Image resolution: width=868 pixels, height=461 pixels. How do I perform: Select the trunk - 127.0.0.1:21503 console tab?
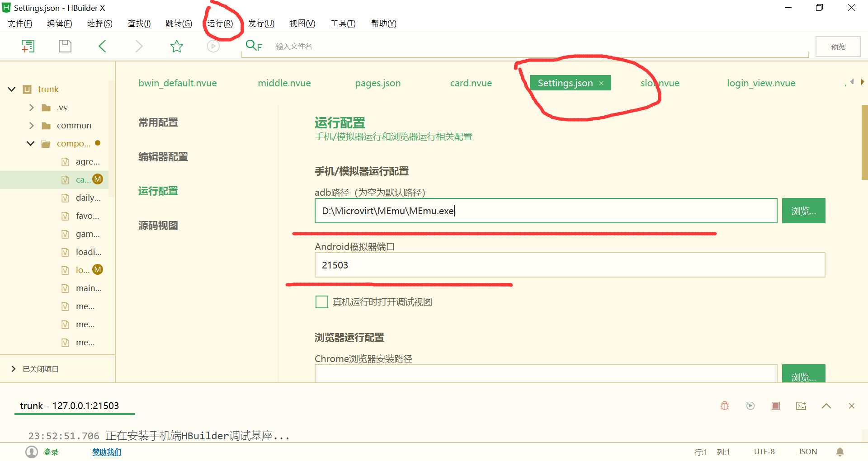[x=70, y=406]
